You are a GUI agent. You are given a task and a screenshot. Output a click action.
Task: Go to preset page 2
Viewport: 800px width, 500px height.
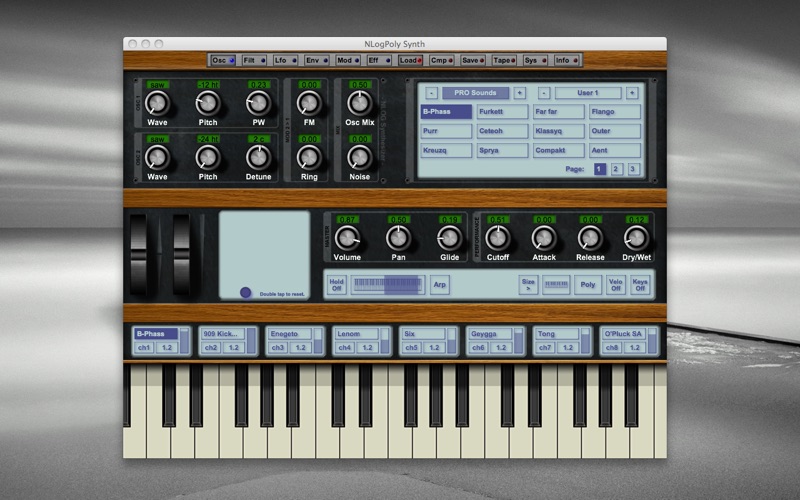point(616,170)
